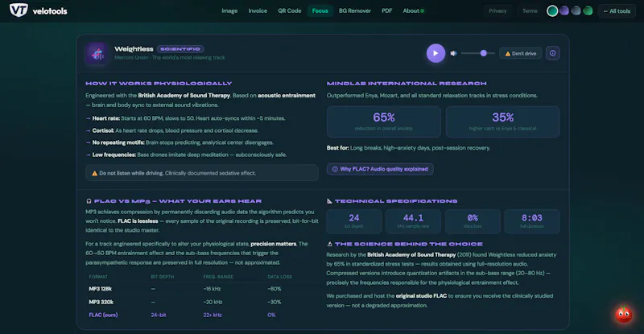The height and width of the screenshot is (334, 644).
Task: Play the Weightless track
Action: pos(436,53)
